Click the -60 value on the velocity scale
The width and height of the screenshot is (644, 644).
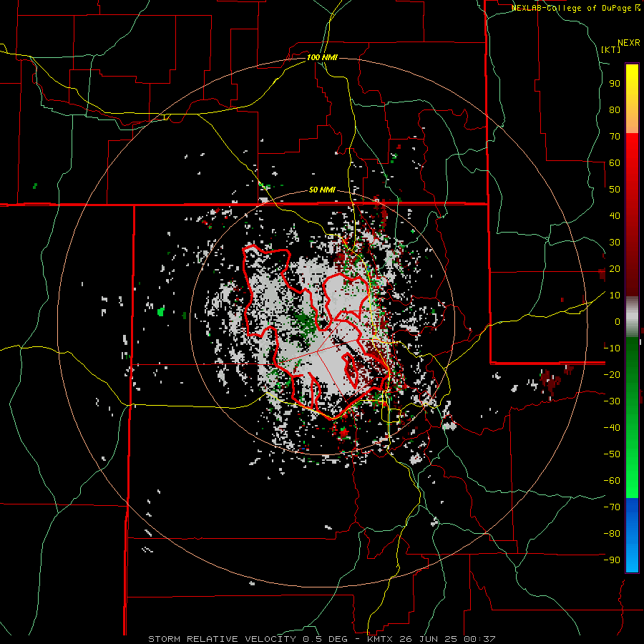point(612,481)
